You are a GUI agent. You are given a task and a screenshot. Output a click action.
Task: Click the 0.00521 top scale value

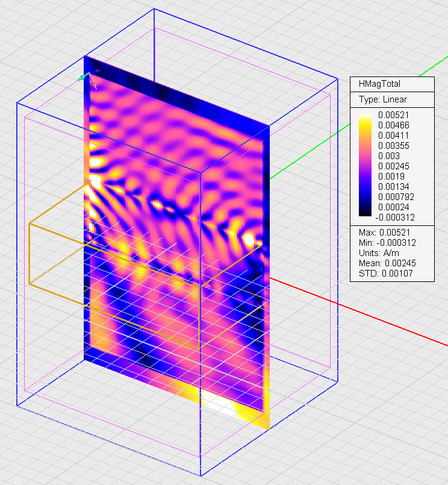coord(394,115)
